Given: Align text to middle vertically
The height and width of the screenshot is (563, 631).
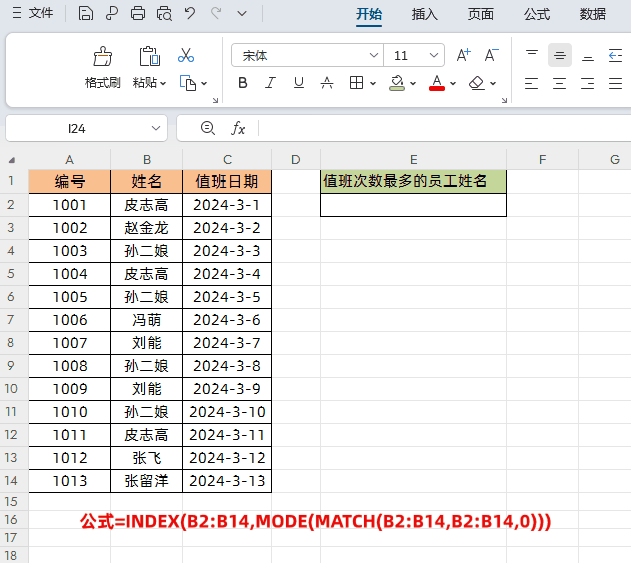Looking at the screenshot, I should [560, 55].
